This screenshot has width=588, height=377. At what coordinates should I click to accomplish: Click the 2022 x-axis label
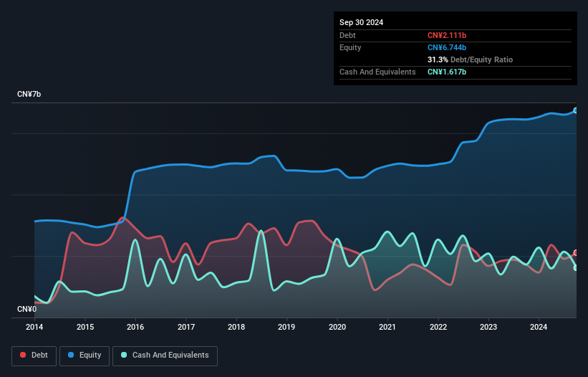point(438,327)
